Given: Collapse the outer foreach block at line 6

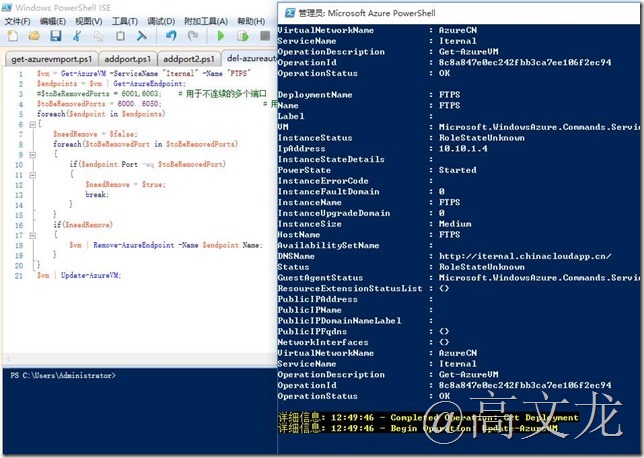Looking at the screenshot, I should point(32,124).
